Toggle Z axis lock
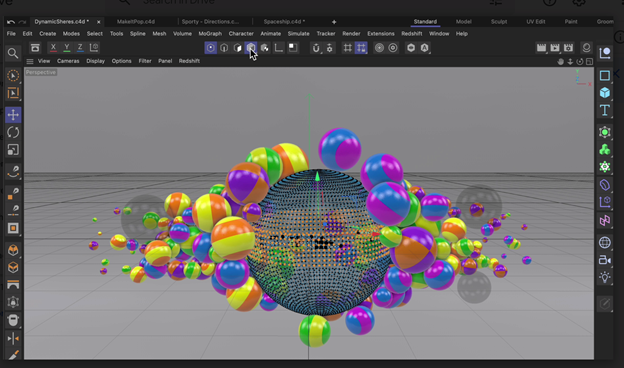Screen dimensions: 624x368 point(80,48)
